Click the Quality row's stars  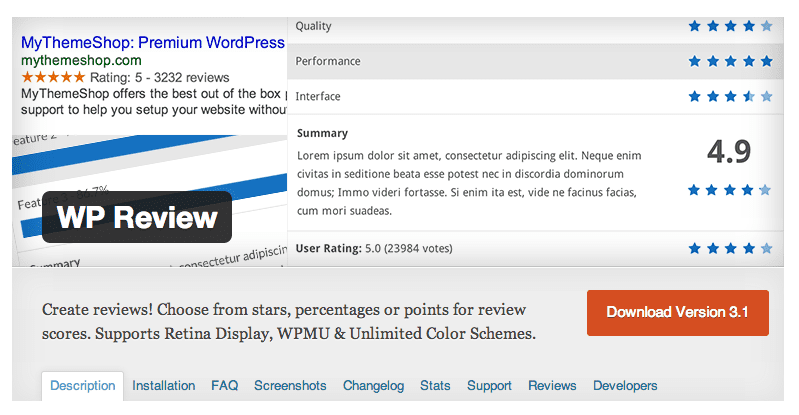[730, 26]
